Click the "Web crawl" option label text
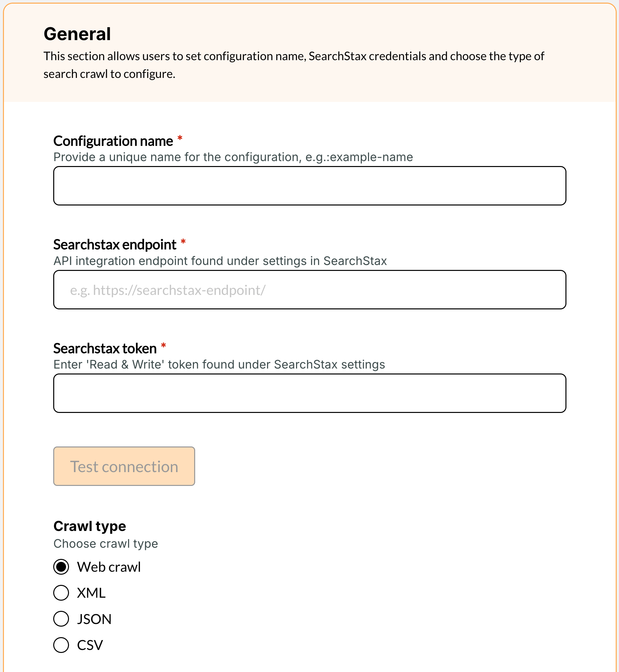The width and height of the screenshot is (619, 672). point(109,567)
